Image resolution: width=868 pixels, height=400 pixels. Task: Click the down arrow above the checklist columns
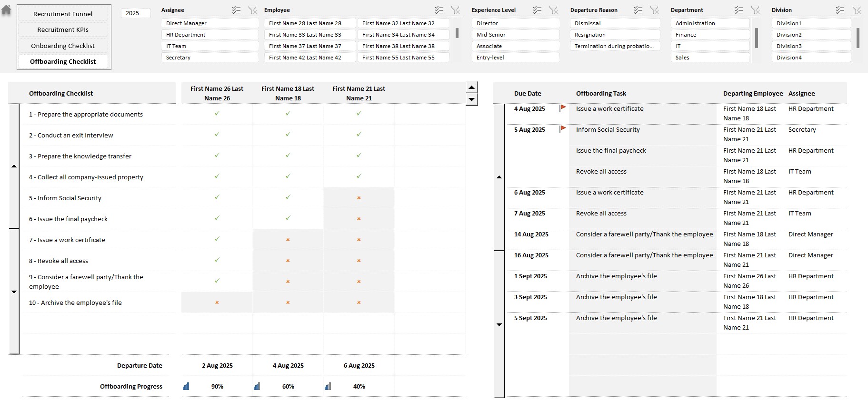click(x=471, y=99)
